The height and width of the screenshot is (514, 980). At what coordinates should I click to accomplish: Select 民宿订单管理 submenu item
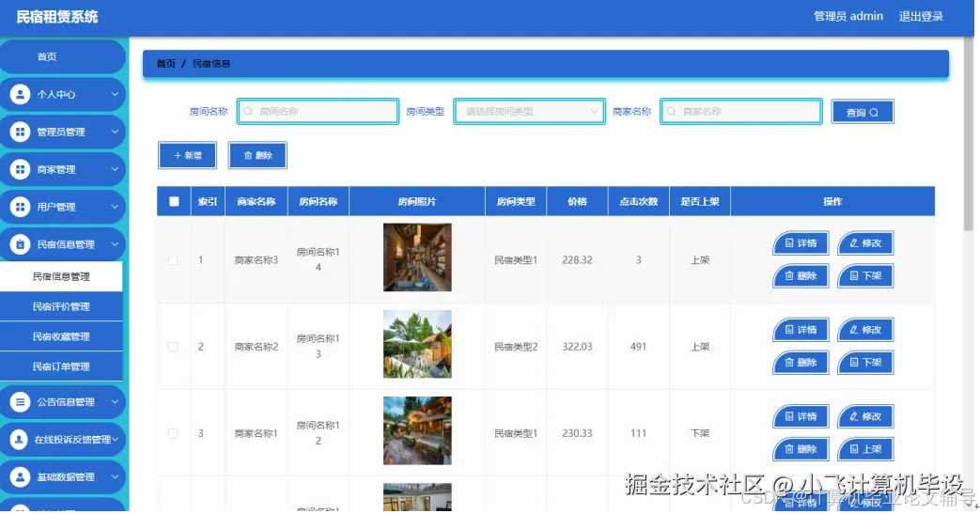[61, 366]
